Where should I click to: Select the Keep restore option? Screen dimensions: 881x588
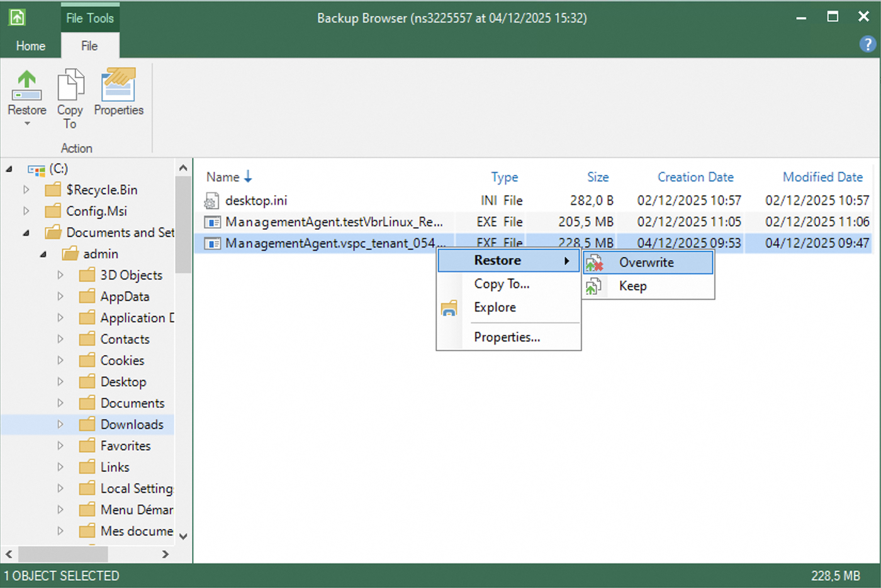[x=632, y=286]
